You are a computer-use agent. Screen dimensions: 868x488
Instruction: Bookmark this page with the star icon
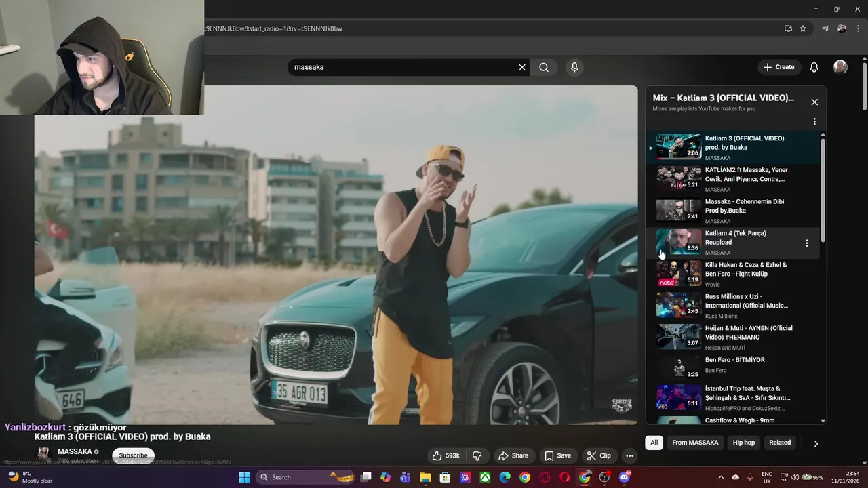803,28
